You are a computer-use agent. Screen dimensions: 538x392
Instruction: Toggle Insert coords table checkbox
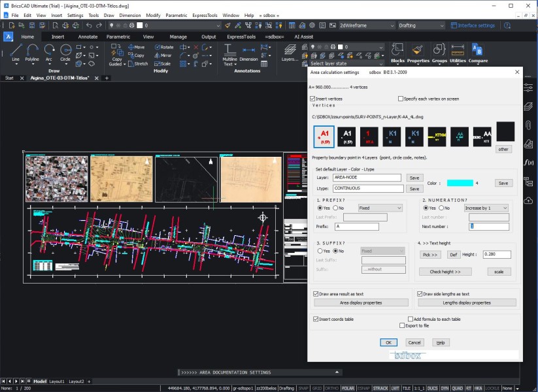pos(316,319)
